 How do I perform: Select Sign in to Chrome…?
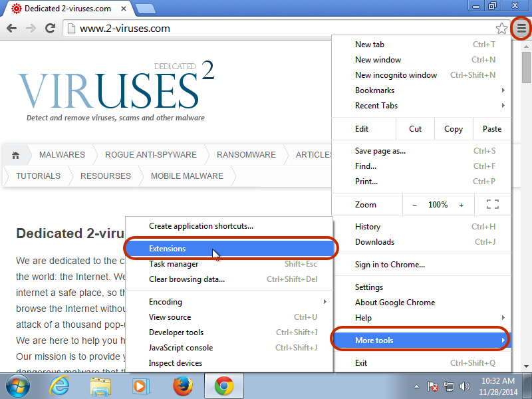pyautogui.click(x=422, y=264)
